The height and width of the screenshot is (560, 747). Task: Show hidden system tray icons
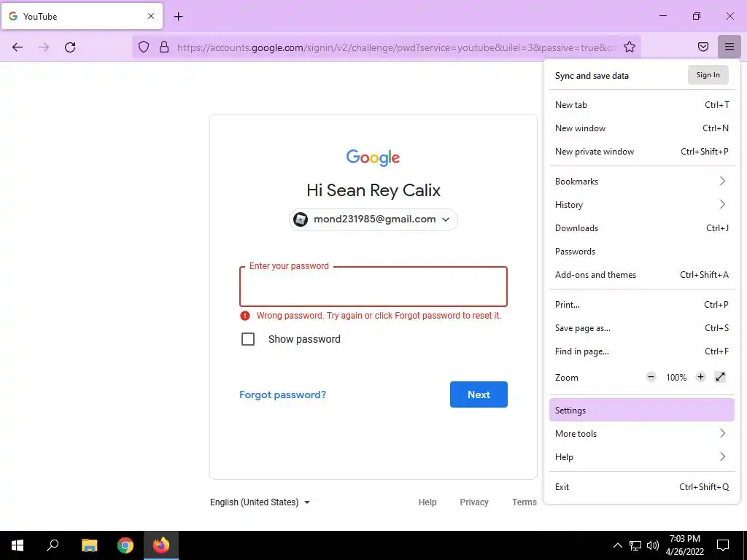[x=617, y=545]
